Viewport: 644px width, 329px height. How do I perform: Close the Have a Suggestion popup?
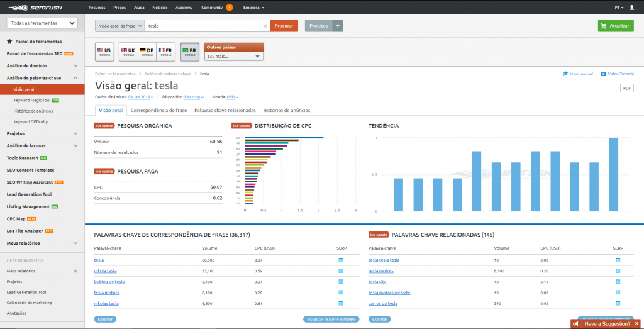pyautogui.click(x=636, y=324)
